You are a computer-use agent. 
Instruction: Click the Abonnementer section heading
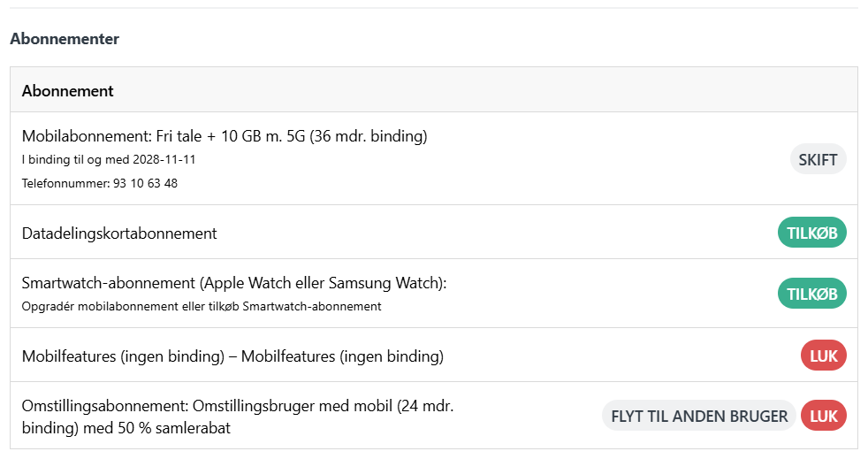pyautogui.click(x=65, y=39)
